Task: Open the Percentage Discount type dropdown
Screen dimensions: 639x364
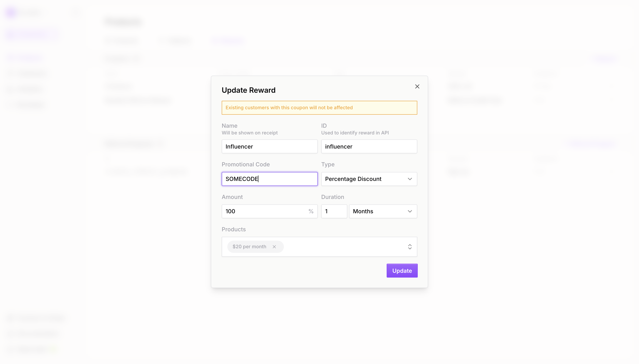Action: 369,179
